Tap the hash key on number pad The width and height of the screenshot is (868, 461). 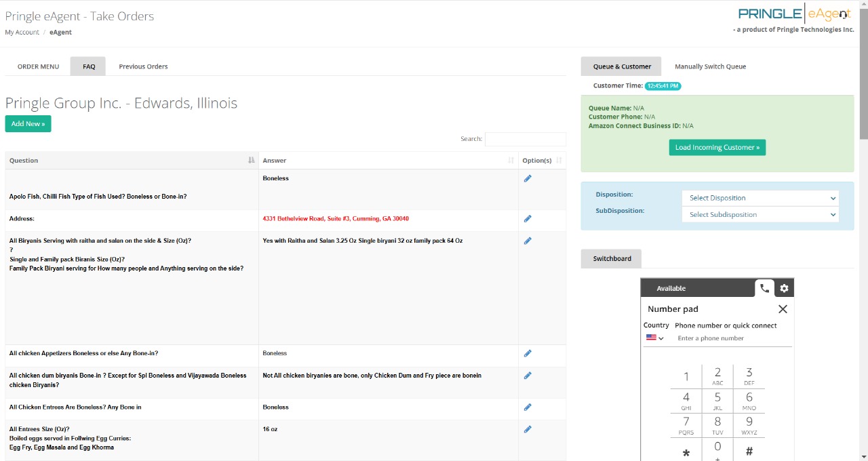[749, 452]
